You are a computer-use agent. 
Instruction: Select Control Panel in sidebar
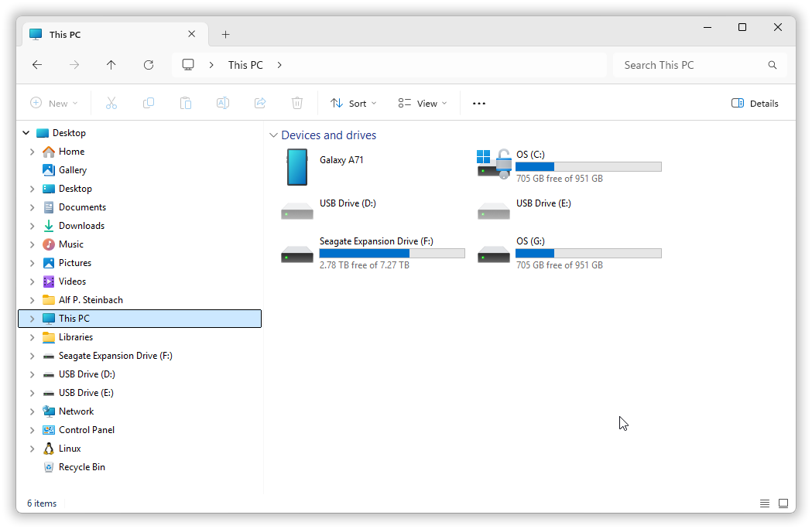coord(86,430)
